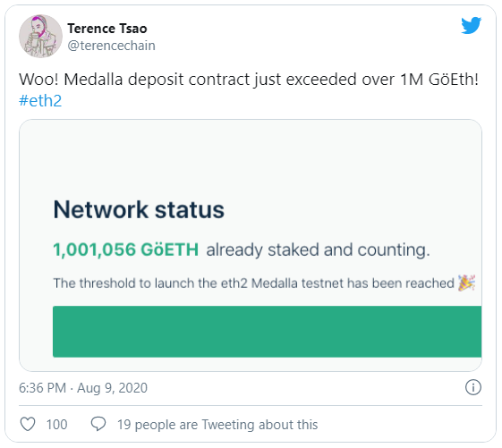The height and width of the screenshot is (448, 502).
Task: Open replies via speech bubble icon
Action: [98, 424]
